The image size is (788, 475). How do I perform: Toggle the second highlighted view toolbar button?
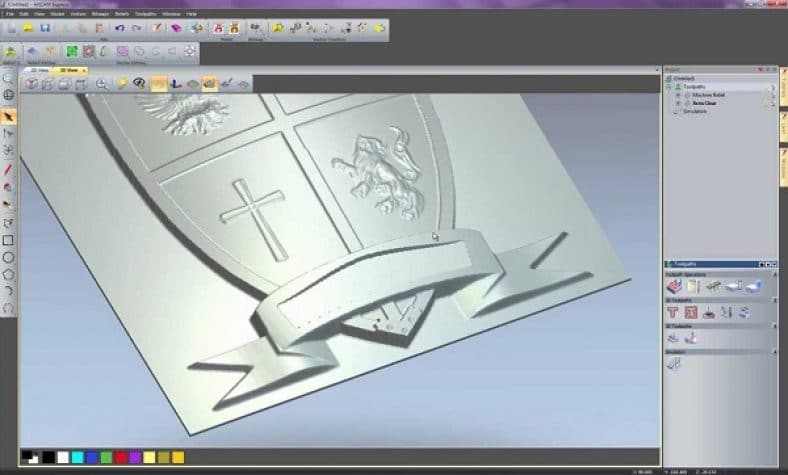(x=210, y=84)
